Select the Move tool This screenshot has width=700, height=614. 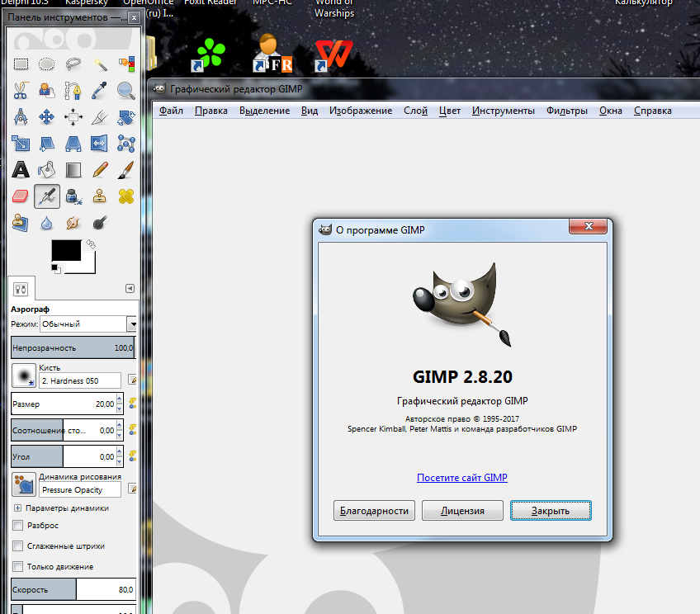tap(46, 117)
